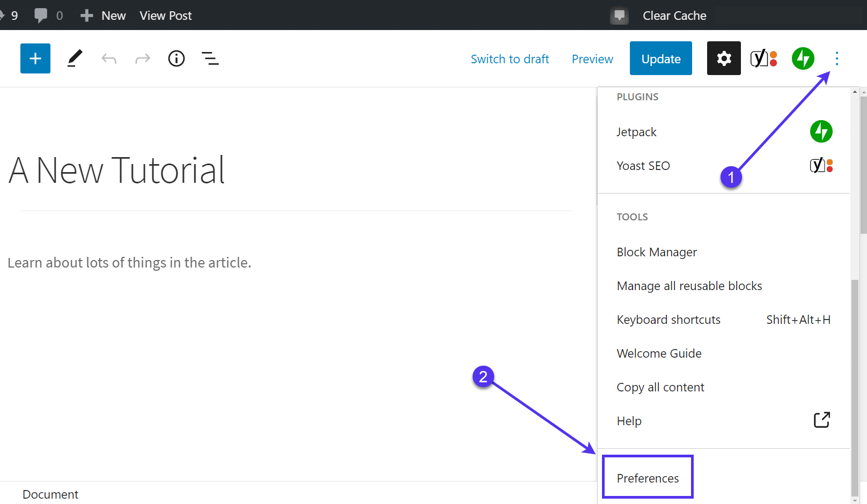Click the blue Add block plus button
This screenshot has height=504, width=867.
pos(35,58)
